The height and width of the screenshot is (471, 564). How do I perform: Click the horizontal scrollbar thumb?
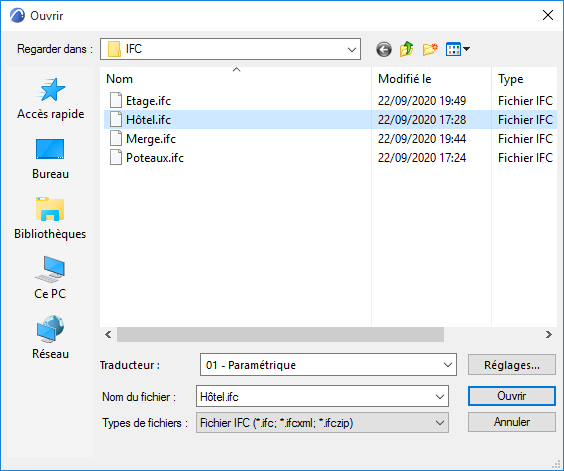280,335
